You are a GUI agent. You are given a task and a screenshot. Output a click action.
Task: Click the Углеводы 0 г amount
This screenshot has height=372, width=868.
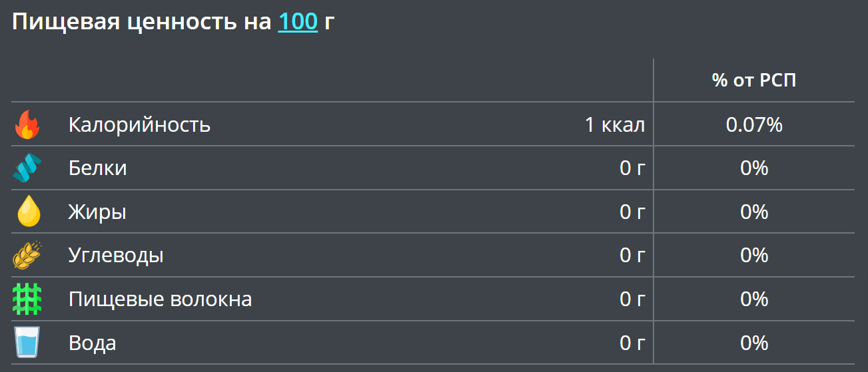coord(632,256)
